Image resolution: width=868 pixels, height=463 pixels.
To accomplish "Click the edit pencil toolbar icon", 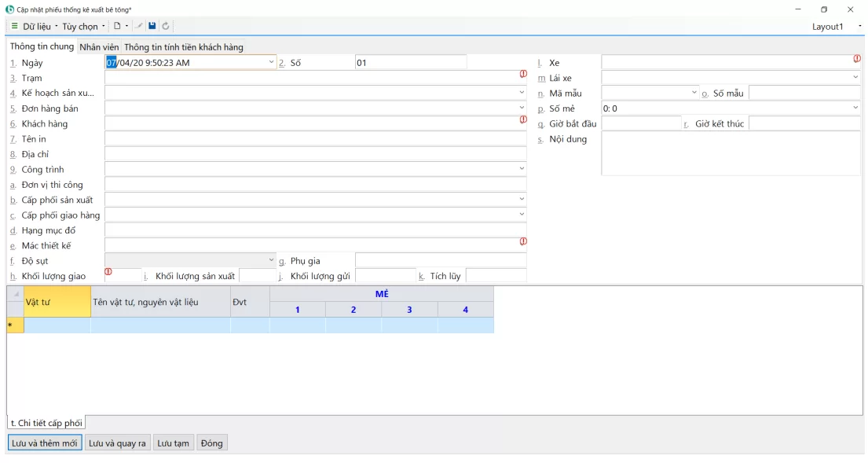I will [140, 26].
